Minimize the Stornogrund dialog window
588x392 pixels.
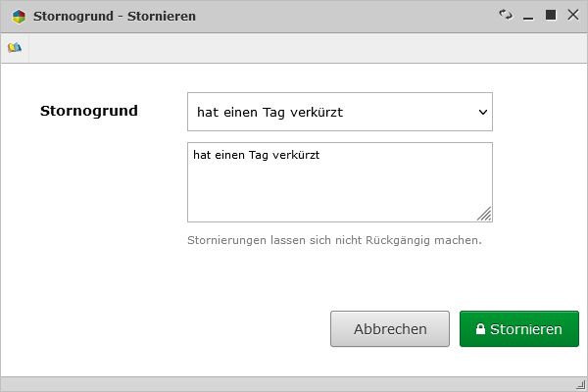[x=528, y=18]
